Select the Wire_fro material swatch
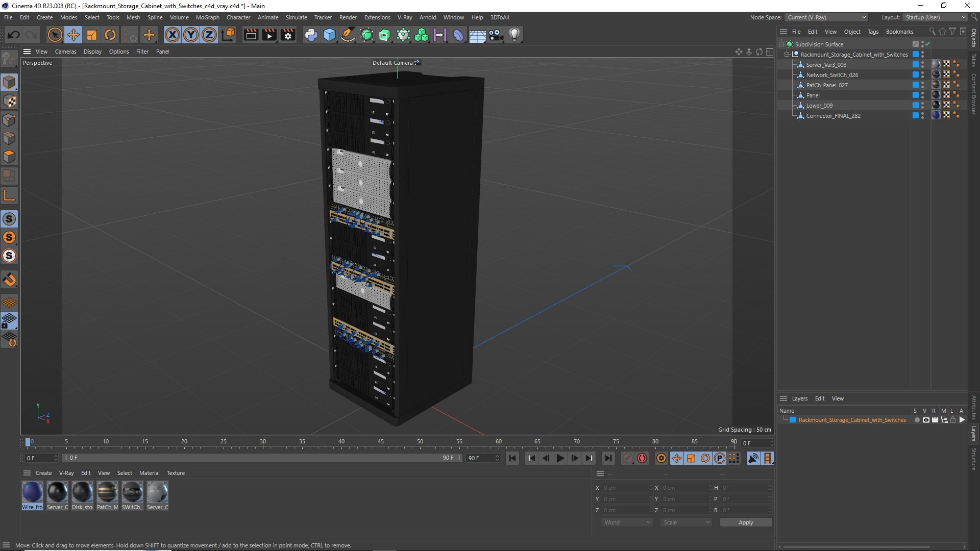This screenshot has width=980, height=551. (x=32, y=495)
